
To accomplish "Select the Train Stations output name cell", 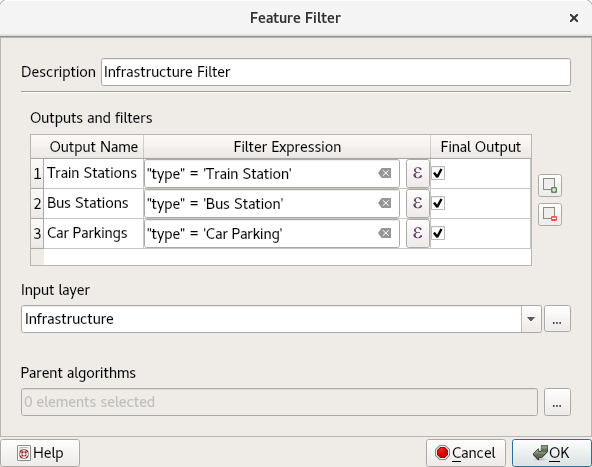I will coord(93,173).
